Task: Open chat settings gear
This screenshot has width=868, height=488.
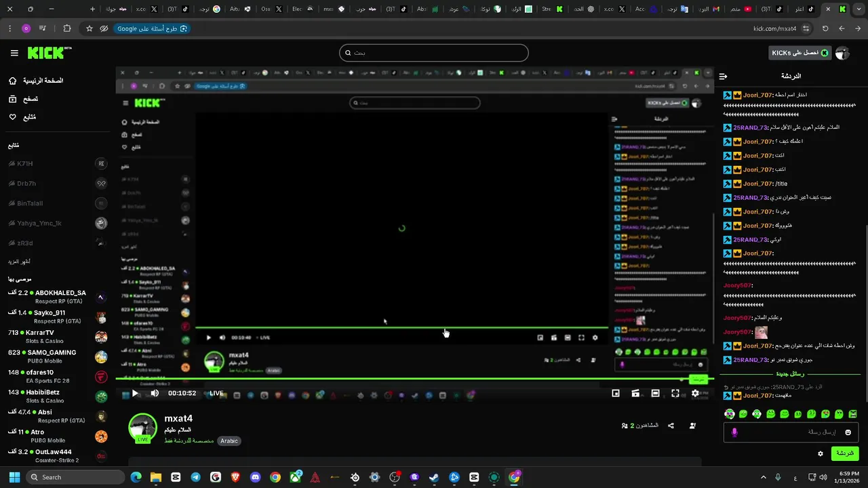Action: (x=821, y=454)
